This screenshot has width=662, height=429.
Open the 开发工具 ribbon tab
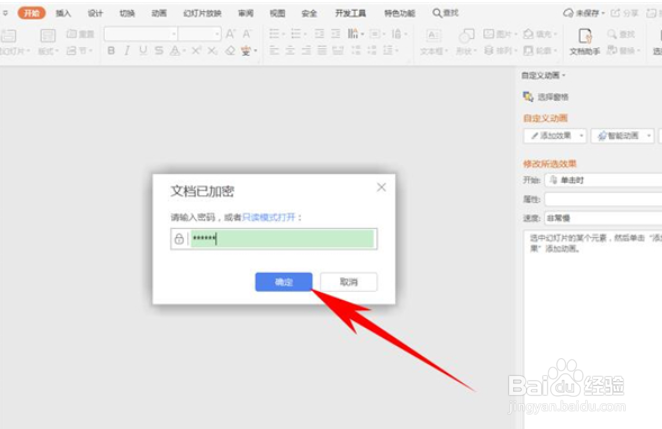coord(350,13)
